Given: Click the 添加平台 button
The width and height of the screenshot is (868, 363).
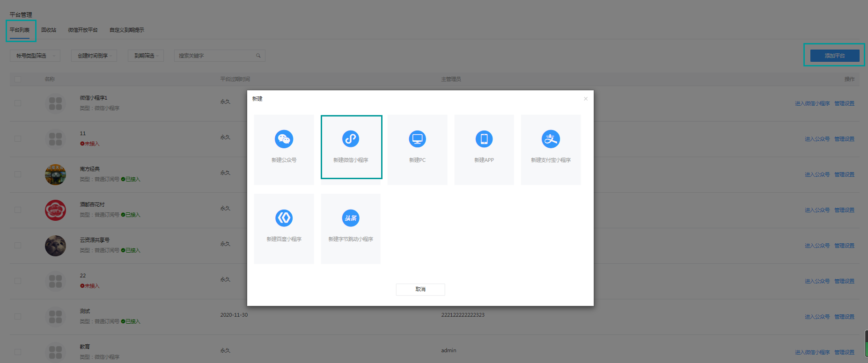Looking at the screenshot, I should [835, 56].
